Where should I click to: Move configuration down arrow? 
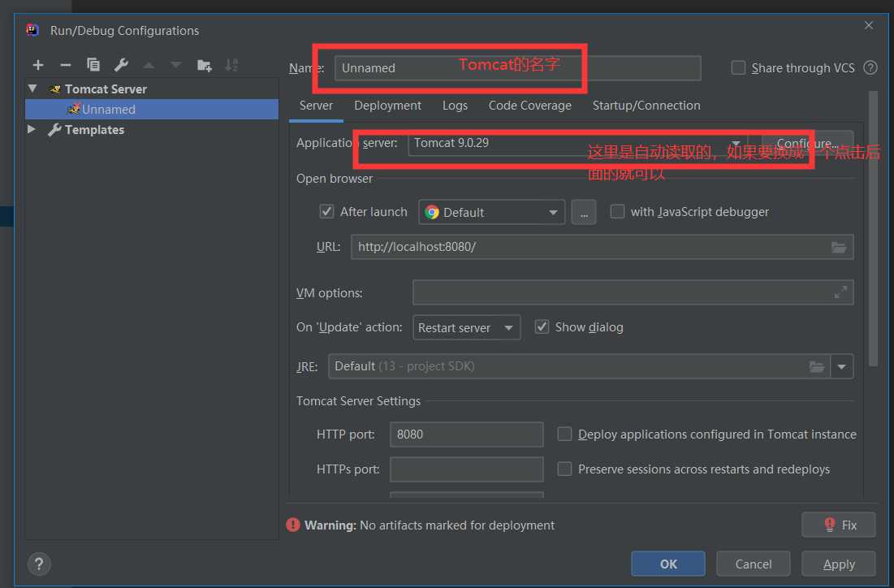coord(176,65)
